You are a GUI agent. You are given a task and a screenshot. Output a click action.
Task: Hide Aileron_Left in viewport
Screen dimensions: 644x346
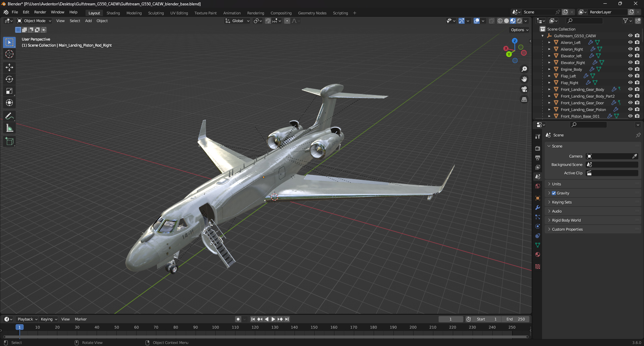(x=630, y=42)
